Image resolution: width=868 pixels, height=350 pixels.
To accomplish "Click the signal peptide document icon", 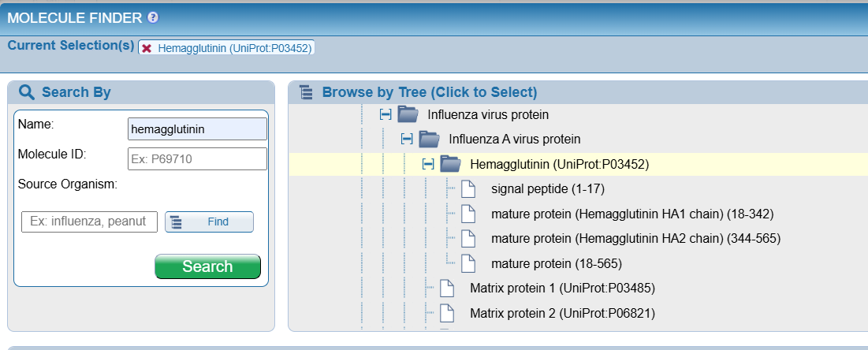I will point(468,189).
